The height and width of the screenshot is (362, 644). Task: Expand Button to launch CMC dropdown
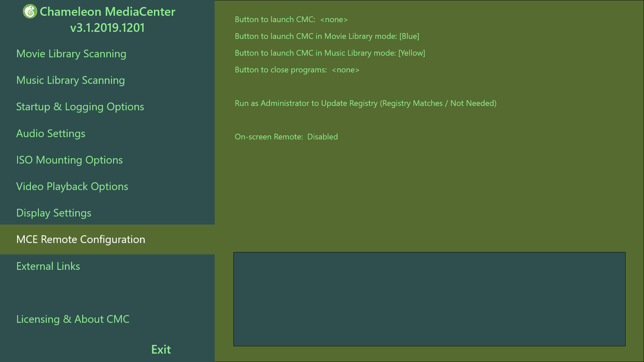coord(334,19)
